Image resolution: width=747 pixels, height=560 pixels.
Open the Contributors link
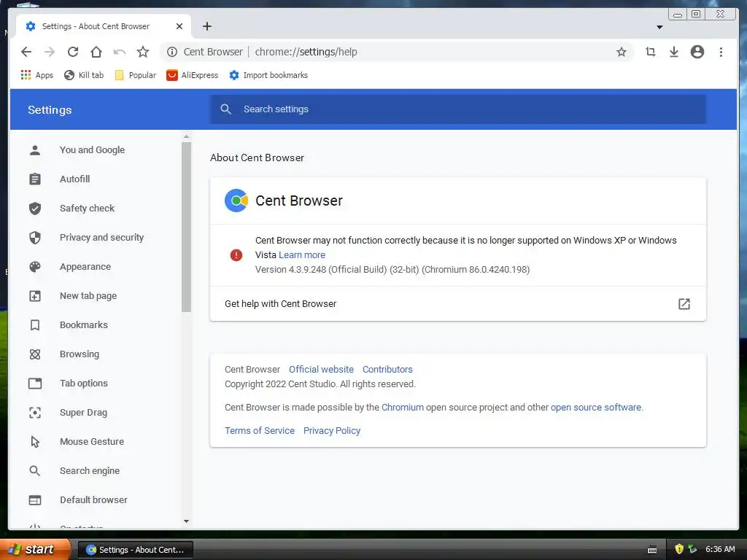[387, 370]
